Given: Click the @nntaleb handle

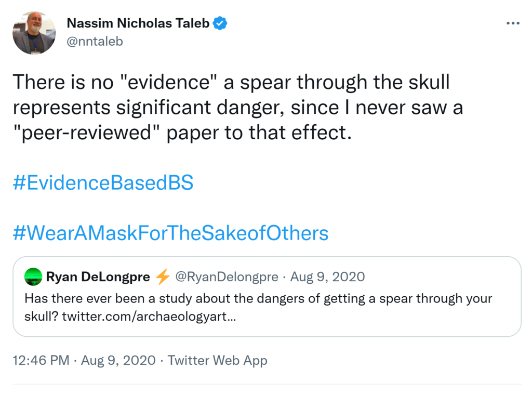Looking at the screenshot, I should coord(95,41).
